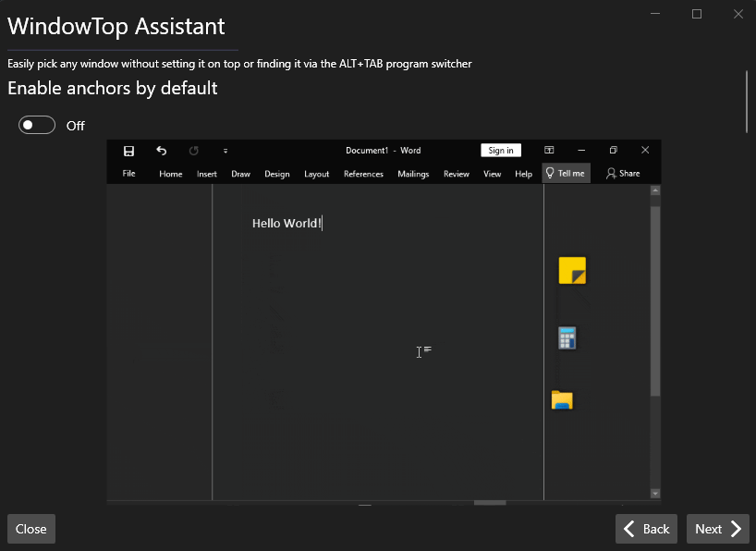Viewport: 756px width, 551px height.
Task: Click the Document1 - Word title text
Action: click(384, 151)
